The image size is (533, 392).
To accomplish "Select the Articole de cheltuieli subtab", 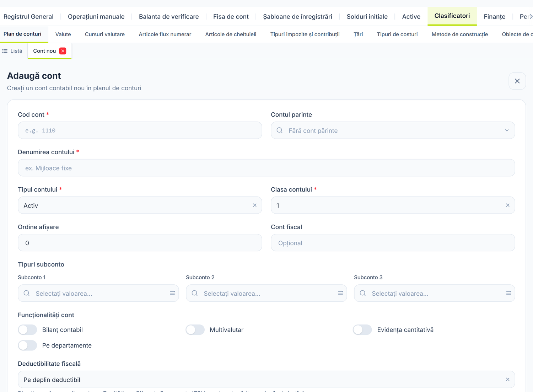I will click(231, 34).
